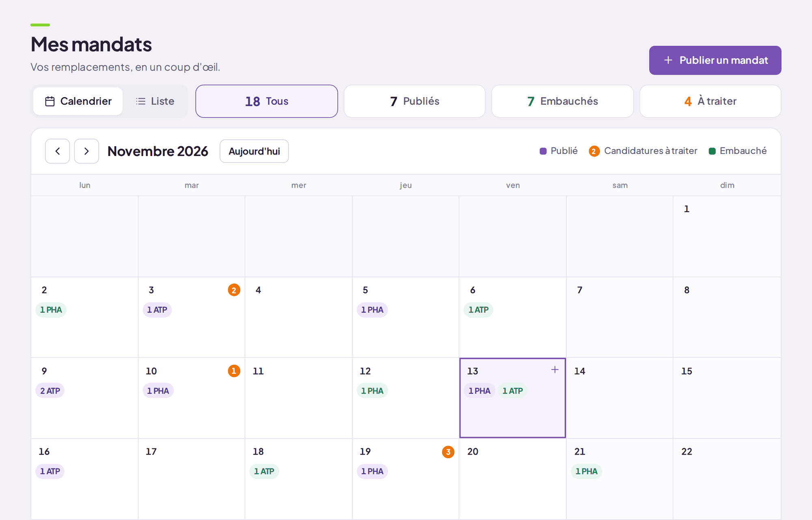Select day 4 cell in calendar
Viewport: 812px width, 520px height.
(x=298, y=317)
